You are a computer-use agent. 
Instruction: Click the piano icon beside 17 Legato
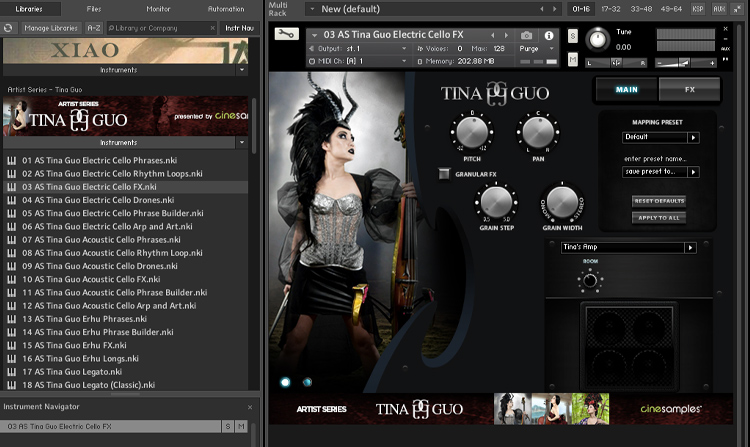pyautogui.click(x=11, y=371)
